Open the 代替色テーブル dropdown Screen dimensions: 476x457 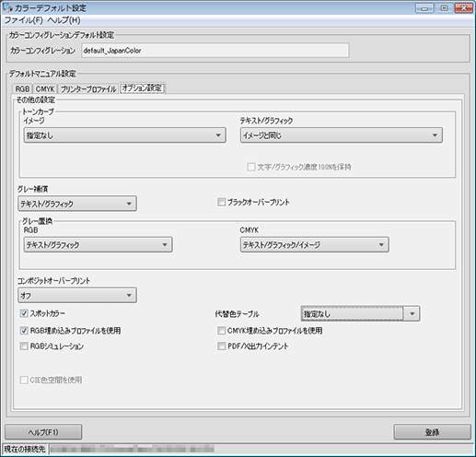point(360,313)
